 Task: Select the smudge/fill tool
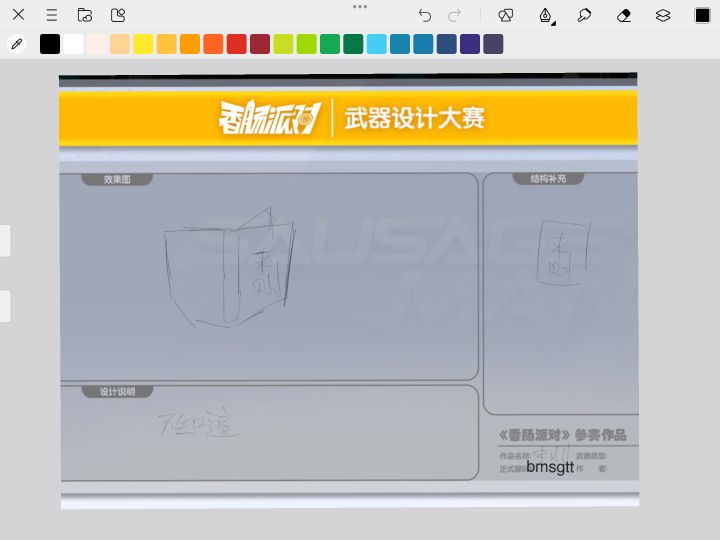pyautogui.click(x=584, y=16)
